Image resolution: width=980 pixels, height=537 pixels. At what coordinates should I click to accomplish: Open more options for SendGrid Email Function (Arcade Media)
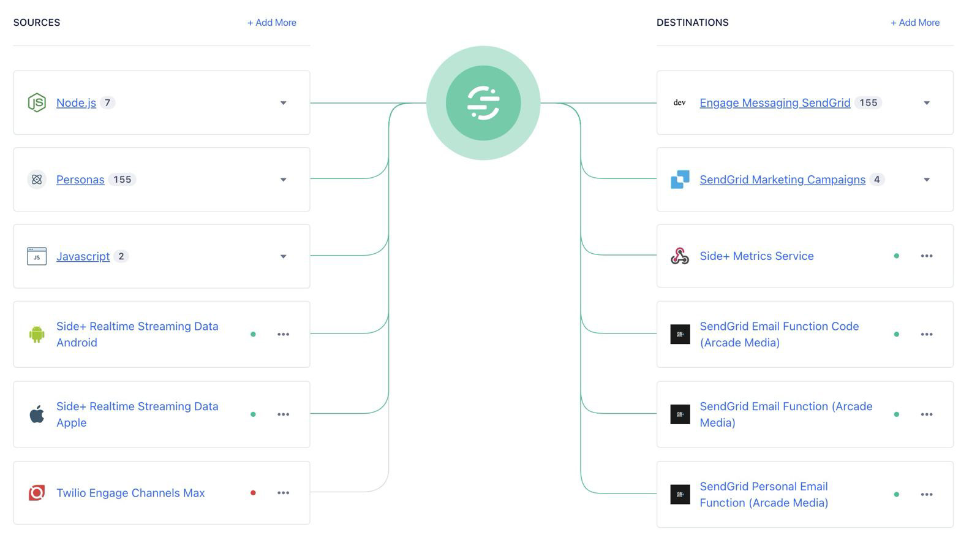927,414
